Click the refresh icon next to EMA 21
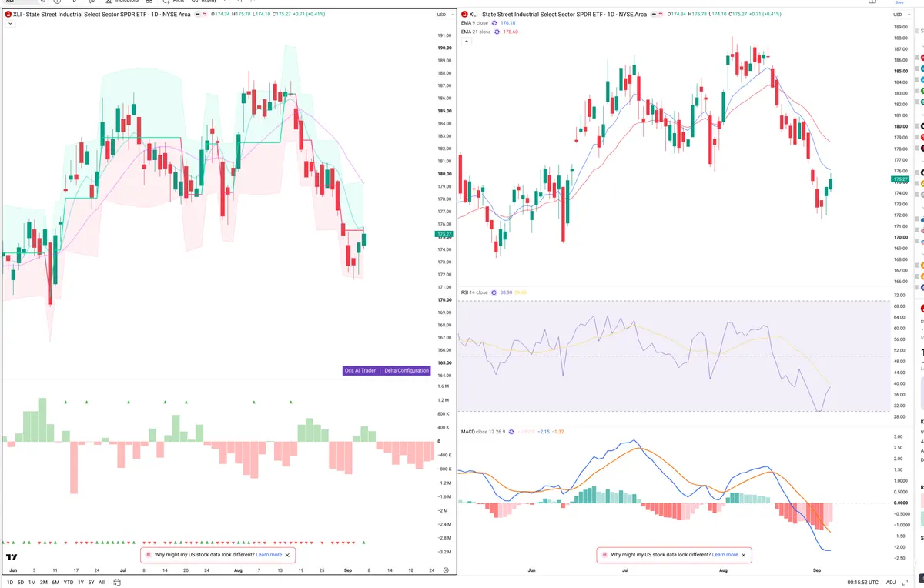Screen dimensions: 924x588 pos(497,32)
